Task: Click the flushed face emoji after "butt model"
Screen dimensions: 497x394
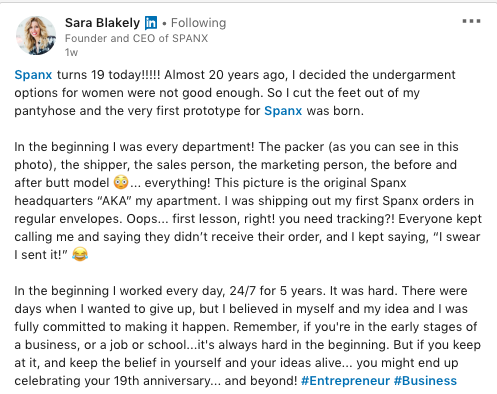Action: pos(120,182)
